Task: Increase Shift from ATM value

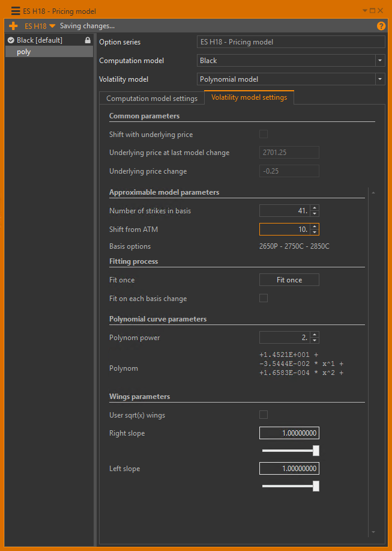Action: (x=315, y=227)
